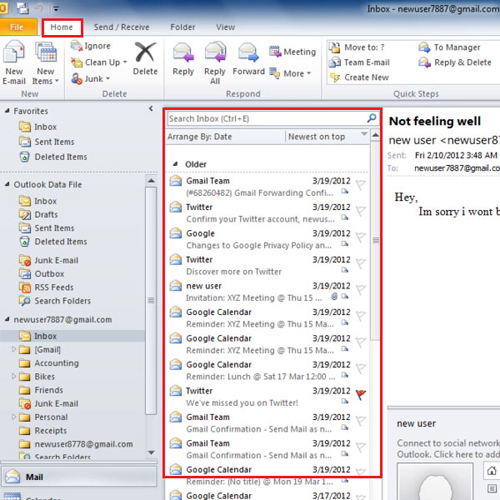Collapse the Favorites section
Viewport: 500px width, 500px height.
tap(7, 111)
